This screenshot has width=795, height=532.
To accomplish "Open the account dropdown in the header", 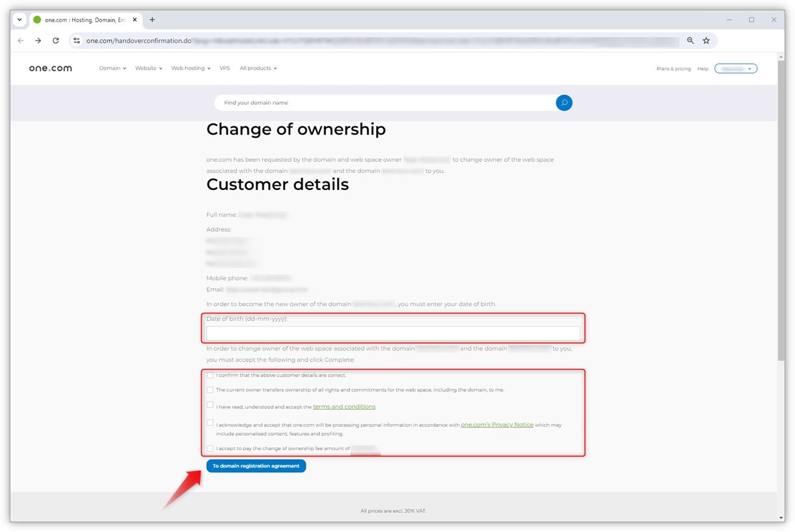I will point(736,68).
